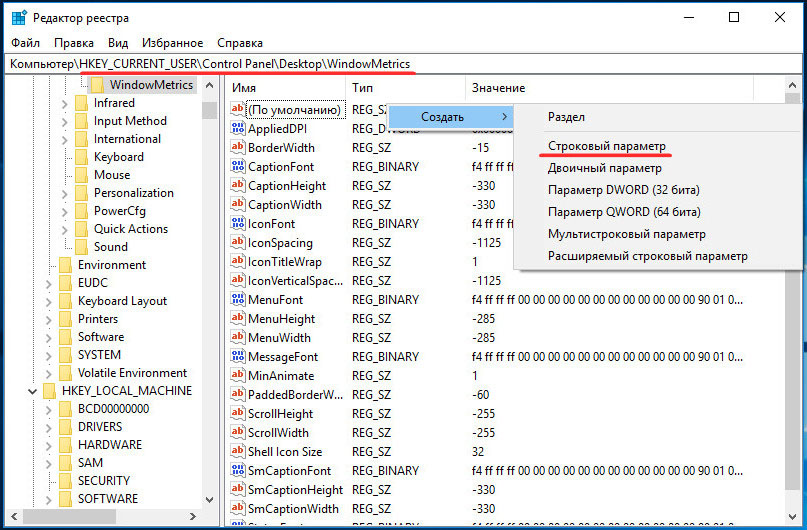Click the Создать context menu item

(x=450, y=117)
